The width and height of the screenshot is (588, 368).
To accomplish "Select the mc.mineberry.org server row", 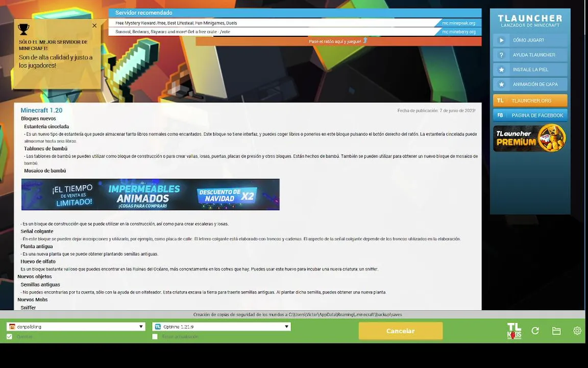I will click(295, 32).
